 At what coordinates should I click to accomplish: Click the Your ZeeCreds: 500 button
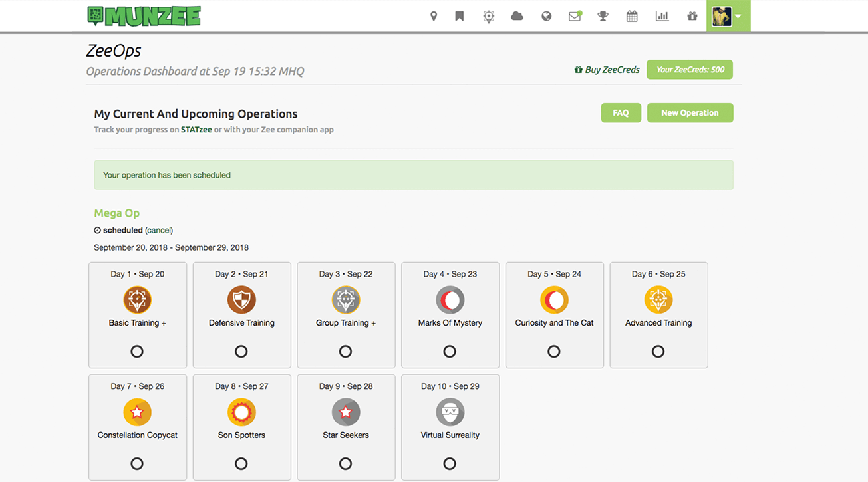[x=690, y=70]
